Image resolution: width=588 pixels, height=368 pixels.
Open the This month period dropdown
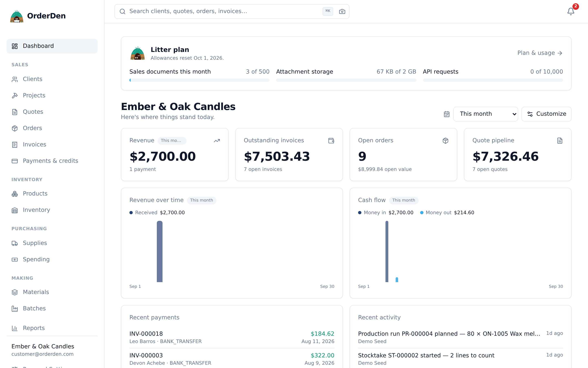(486, 114)
